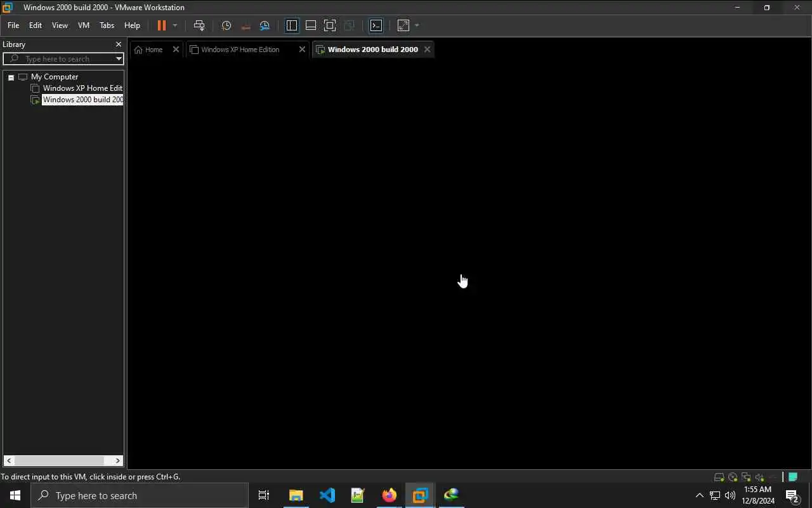Open the stretch mode dropdown arrow
812x508 pixels.
pos(417,25)
